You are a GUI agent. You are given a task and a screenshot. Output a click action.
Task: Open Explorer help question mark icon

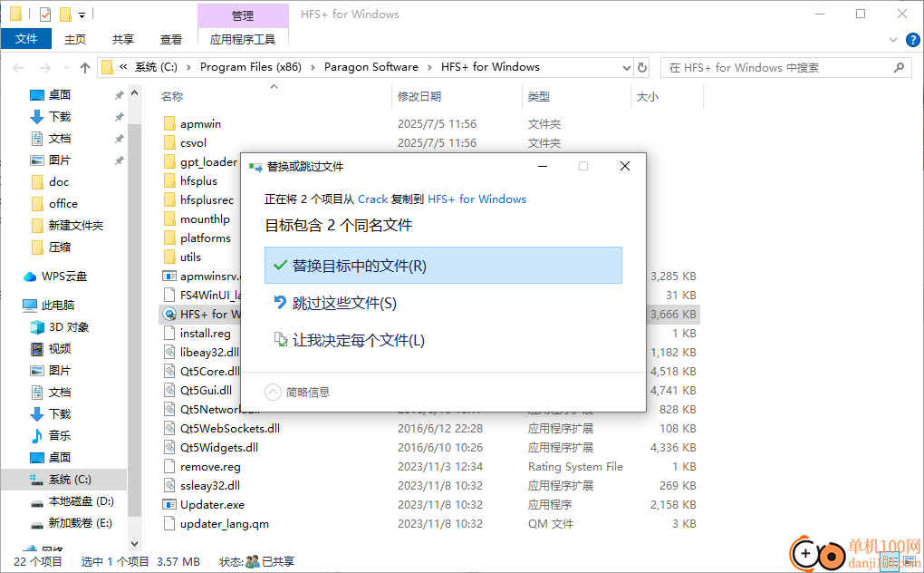912,40
